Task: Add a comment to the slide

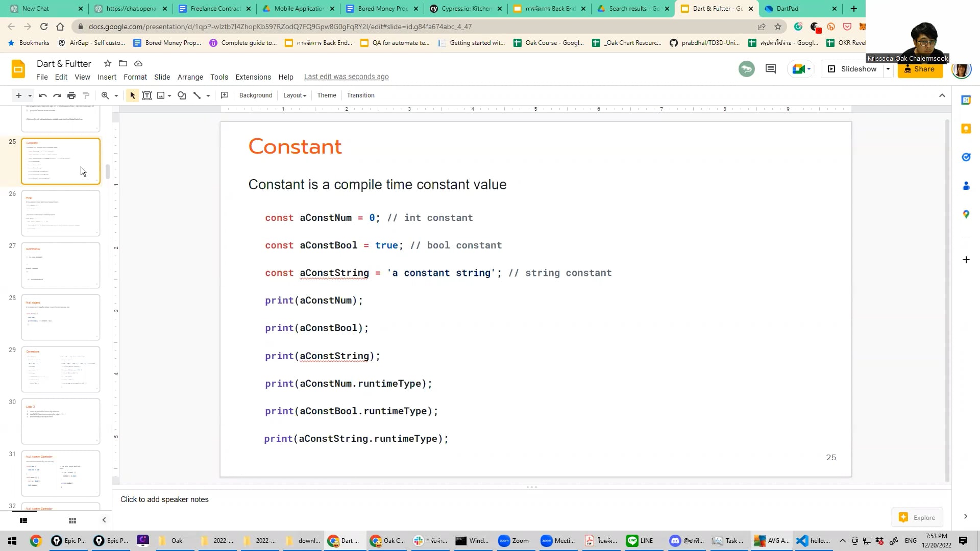Action: 225,95
